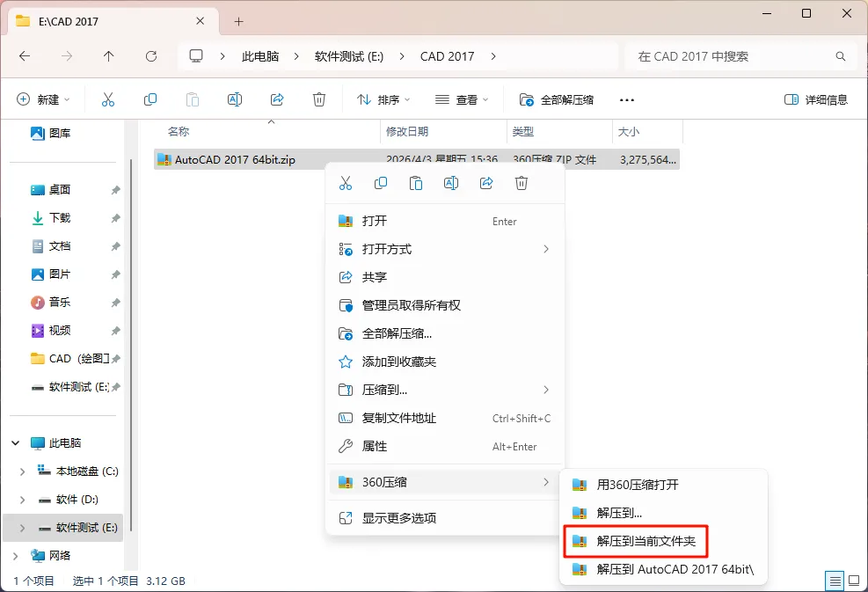868x592 pixels.
Task: Click the Delete trash icon in the Explorer toolbar
Action: 319,99
